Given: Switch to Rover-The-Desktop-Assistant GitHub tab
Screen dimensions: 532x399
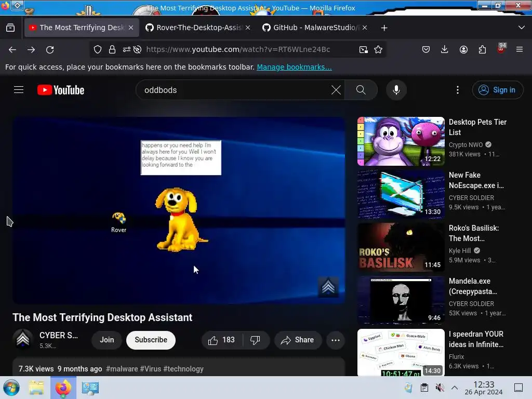Looking at the screenshot, I should [x=198, y=28].
